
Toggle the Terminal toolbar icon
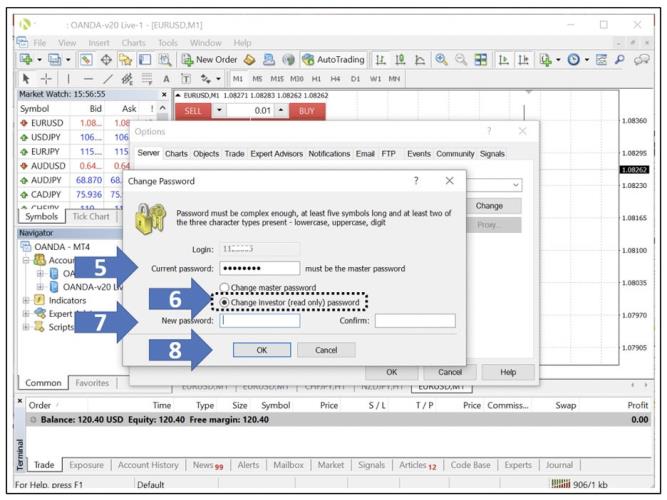[x=145, y=60]
